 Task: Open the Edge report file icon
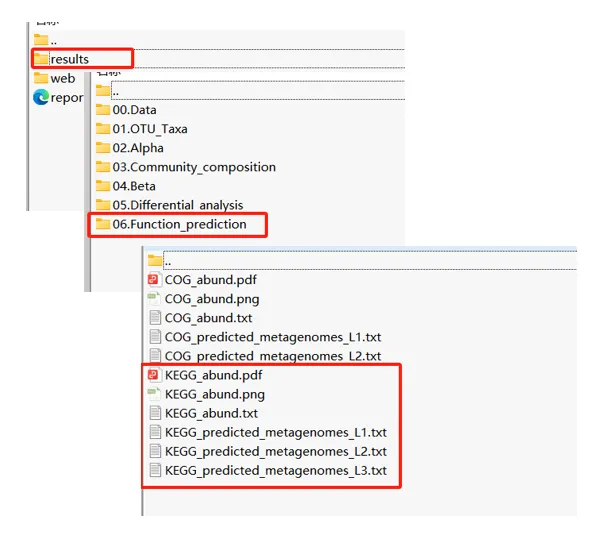click(x=41, y=97)
